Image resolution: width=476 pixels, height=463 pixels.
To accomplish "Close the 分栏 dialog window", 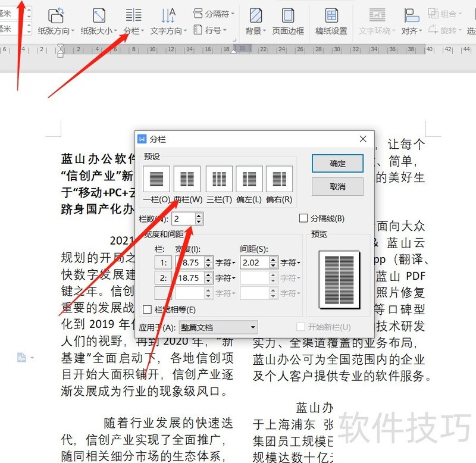I will tap(363, 139).
